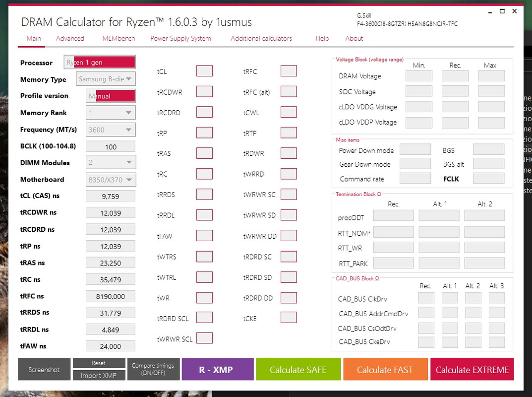Click the CAD_BUS ClkDrv Rec. field
This screenshot has height=397, width=532.
pyautogui.click(x=426, y=298)
